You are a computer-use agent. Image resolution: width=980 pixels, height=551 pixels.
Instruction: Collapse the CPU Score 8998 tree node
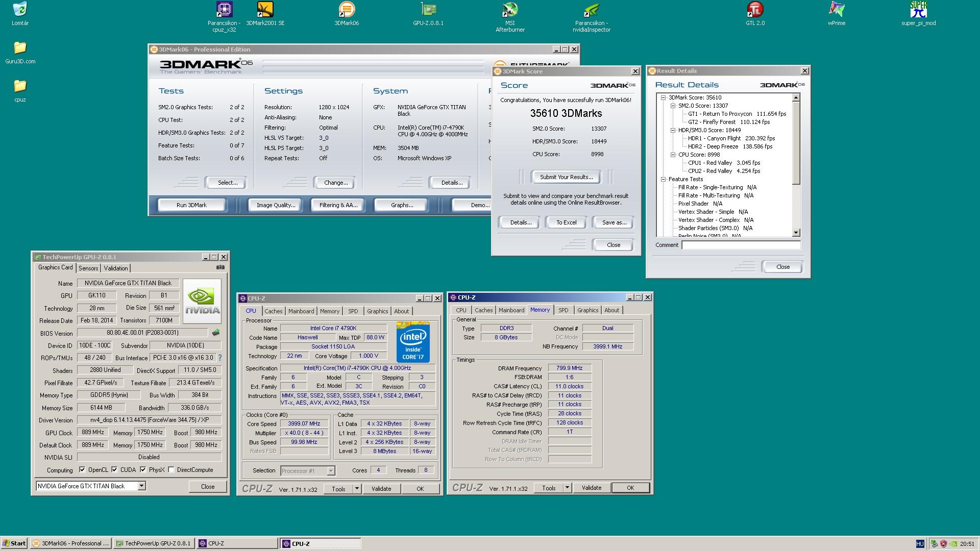[673, 155]
